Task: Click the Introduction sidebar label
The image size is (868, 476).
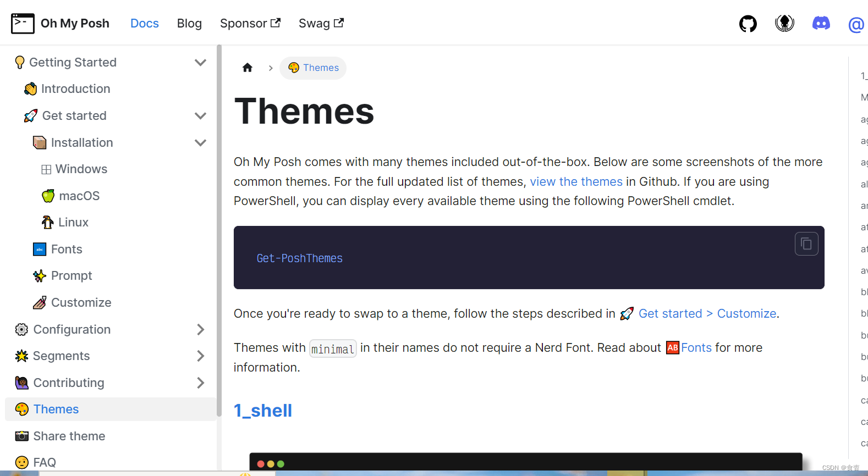Action: [76, 88]
